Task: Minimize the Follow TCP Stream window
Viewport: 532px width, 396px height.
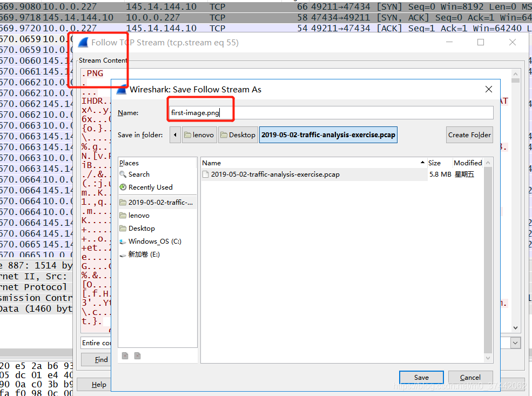Action: pyautogui.click(x=449, y=42)
